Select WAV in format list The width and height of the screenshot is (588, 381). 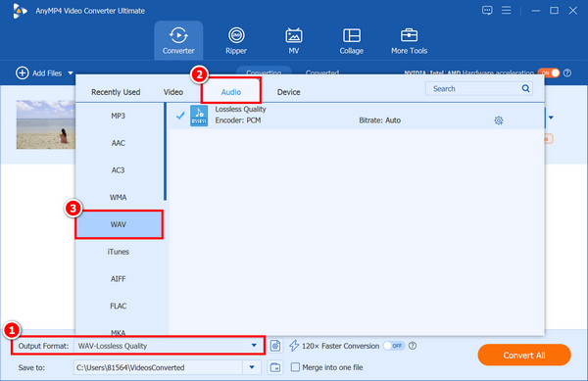pyautogui.click(x=119, y=224)
